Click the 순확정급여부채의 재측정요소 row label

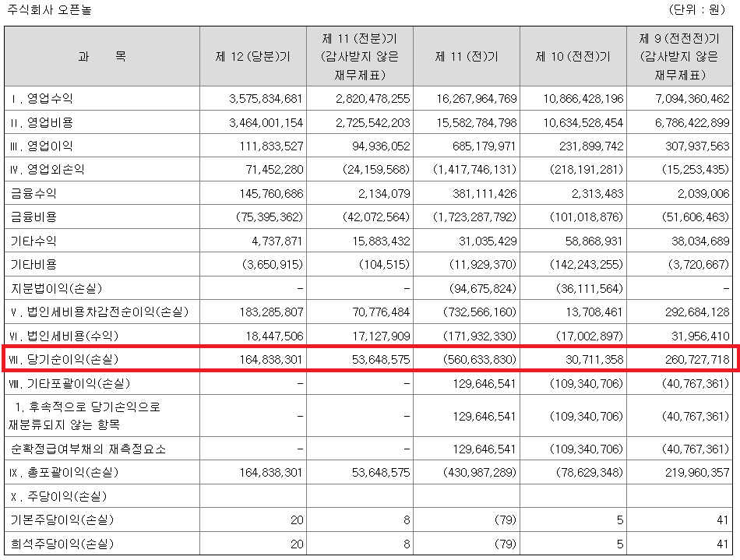[x=88, y=449]
